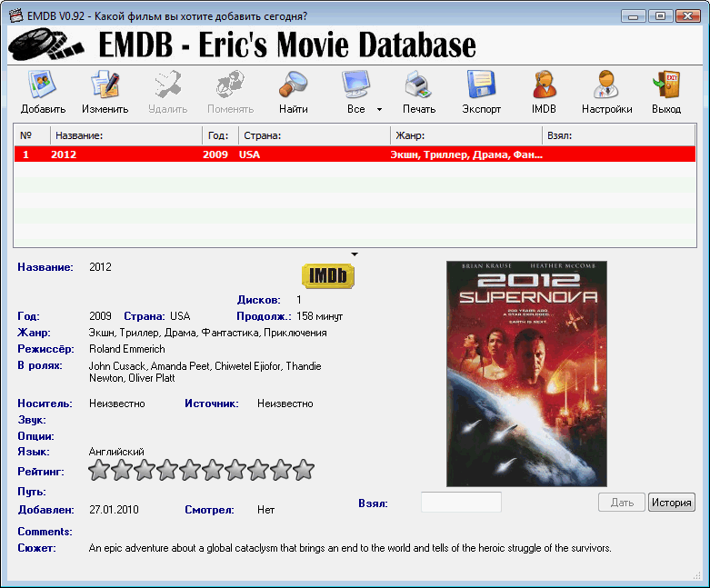This screenshot has width=710, height=588.
Task: Set rating to ten stars
Action: point(304,470)
